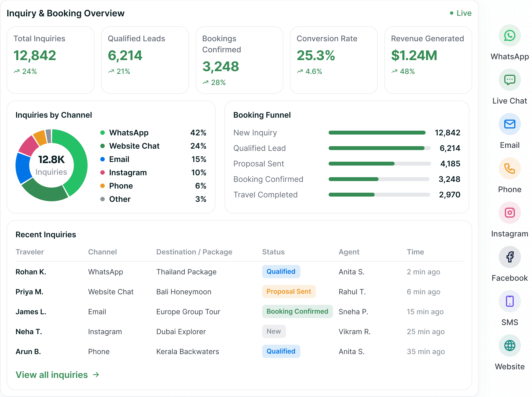Click the New status badge for Neha T.
This screenshot has width=532, height=397.
[x=274, y=331]
